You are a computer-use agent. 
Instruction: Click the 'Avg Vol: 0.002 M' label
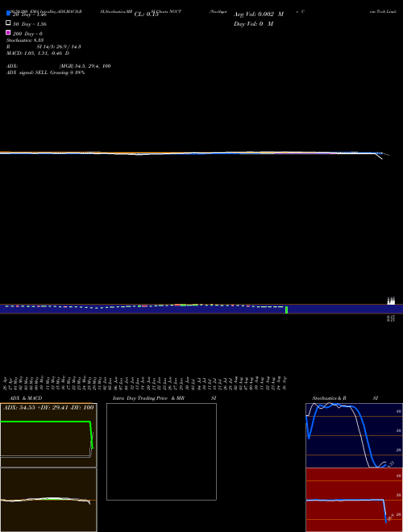pos(259,15)
